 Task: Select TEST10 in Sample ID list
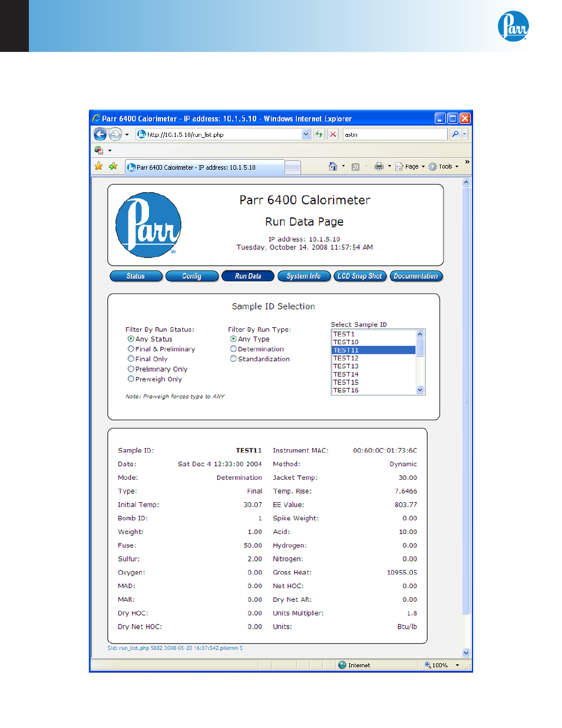pos(373,342)
